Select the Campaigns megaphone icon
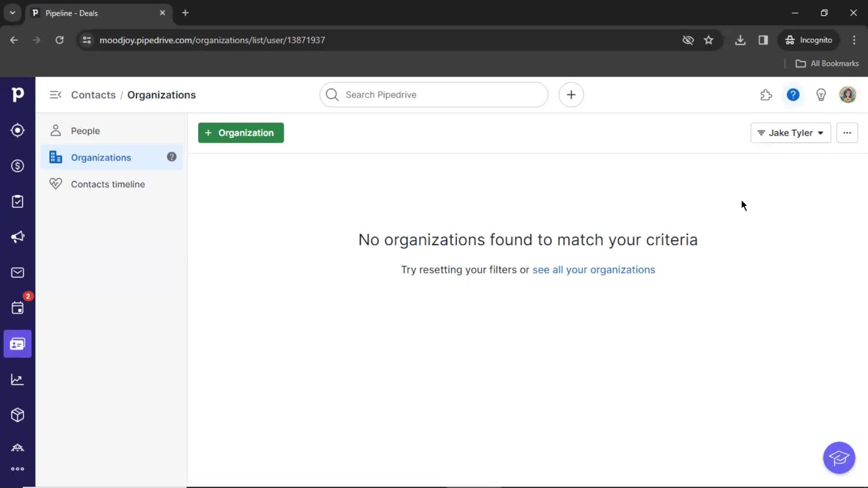Image resolution: width=868 pixels, height=488 pixels. pos(17,237)
